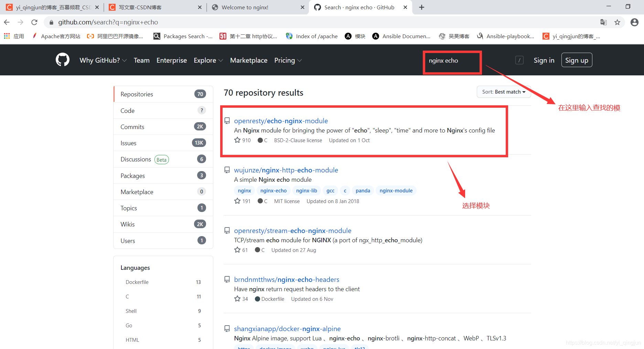Filter results by Dockerfile language

tap(163, 282)
